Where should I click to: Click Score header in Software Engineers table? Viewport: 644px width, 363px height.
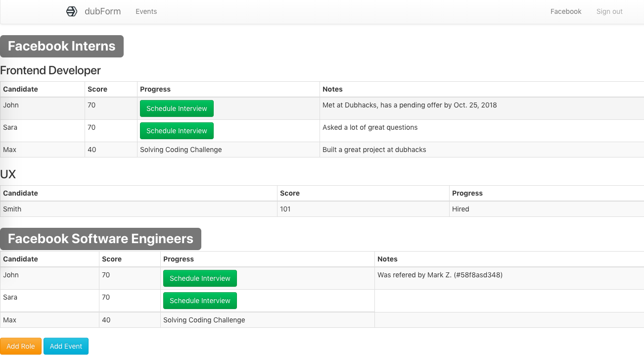point(112,259)
